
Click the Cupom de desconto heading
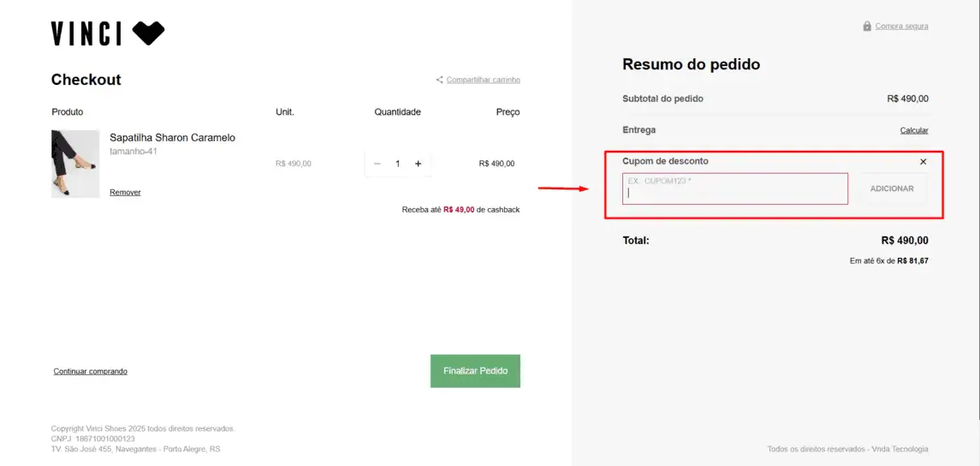pyautogui.click(x=665, y=161)
